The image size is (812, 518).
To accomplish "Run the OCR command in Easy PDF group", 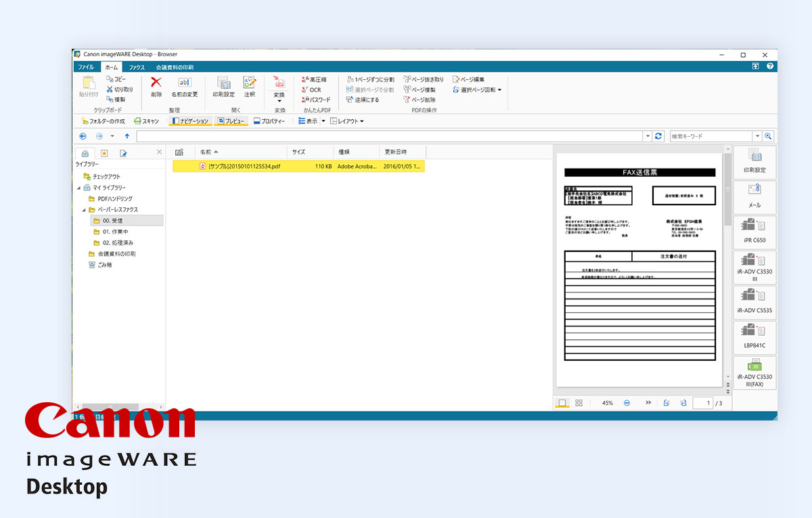I will tap(311, 89).
